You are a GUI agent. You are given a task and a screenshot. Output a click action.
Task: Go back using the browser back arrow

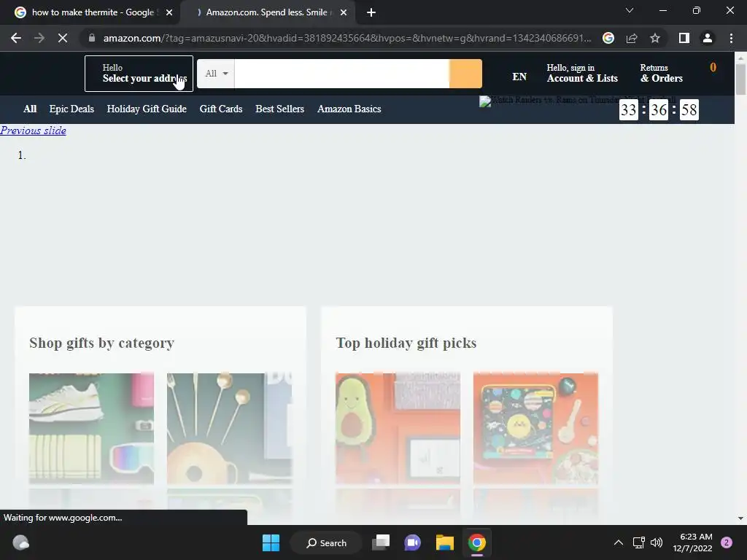pyautogui.click(x=16, y=38)
